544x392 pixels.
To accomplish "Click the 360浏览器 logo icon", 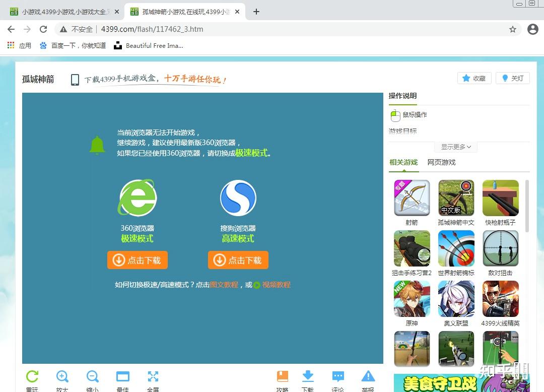I will point(138,198).
